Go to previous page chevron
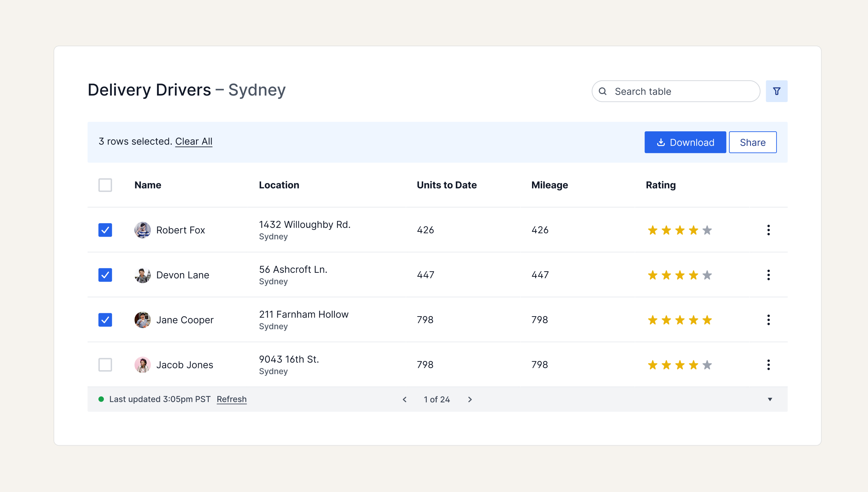 click(405, 399)
